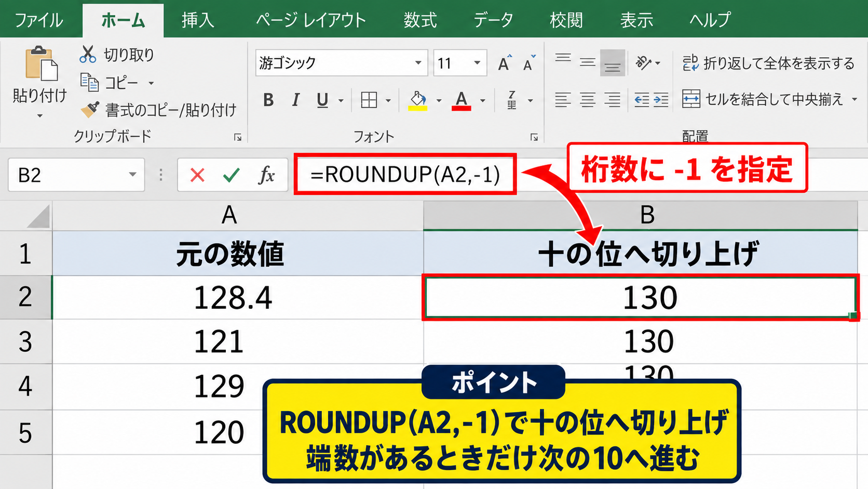Click the Cut scissors icon
The image size is (868, 489).
tap(88, 54)
